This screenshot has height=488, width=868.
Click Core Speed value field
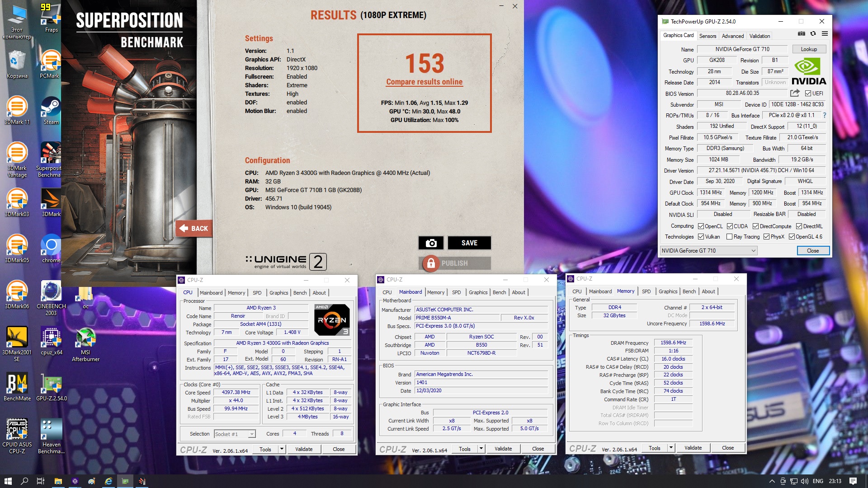[x=236, y=393]
